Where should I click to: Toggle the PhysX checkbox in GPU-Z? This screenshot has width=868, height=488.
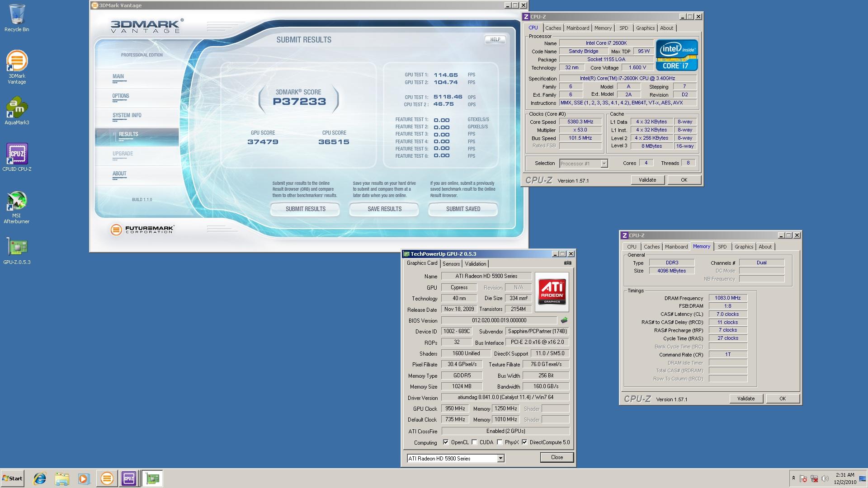(x=500, y=442)
